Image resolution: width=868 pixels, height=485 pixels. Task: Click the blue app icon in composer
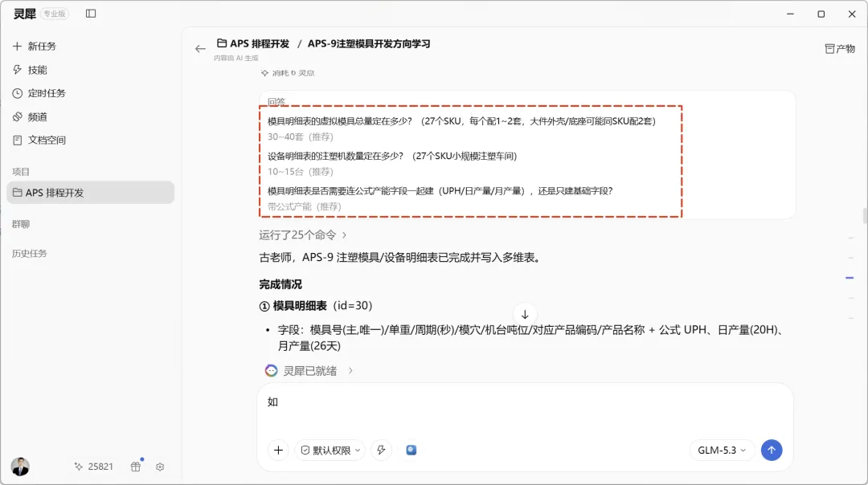tap(411, 450)
